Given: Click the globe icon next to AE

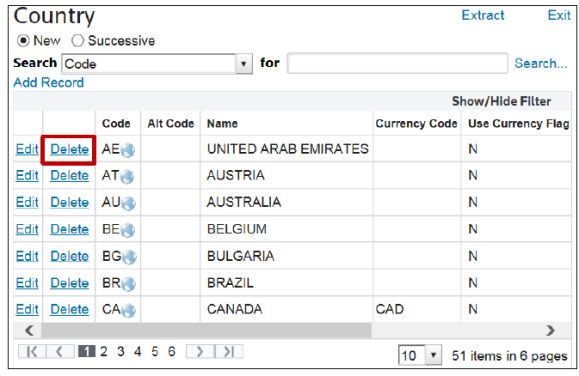Looking at the screenshot, I should pos(128,150).
